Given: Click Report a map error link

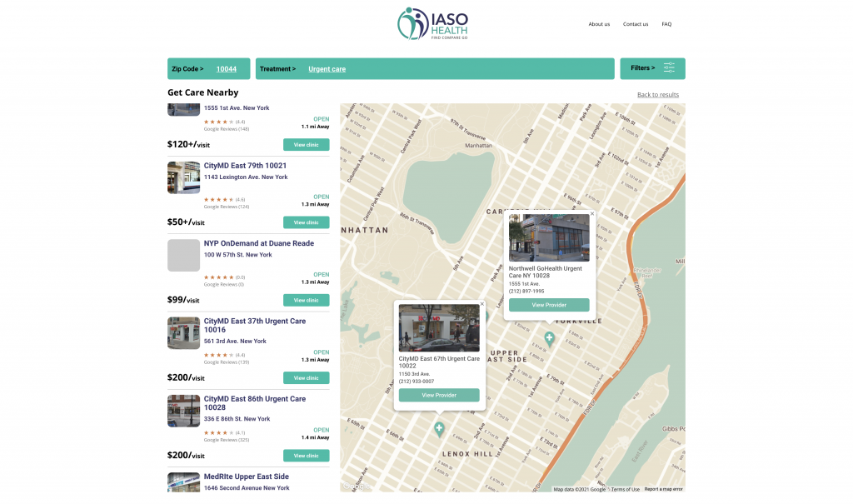Looking at the screenshot, I should pos(663,489).
